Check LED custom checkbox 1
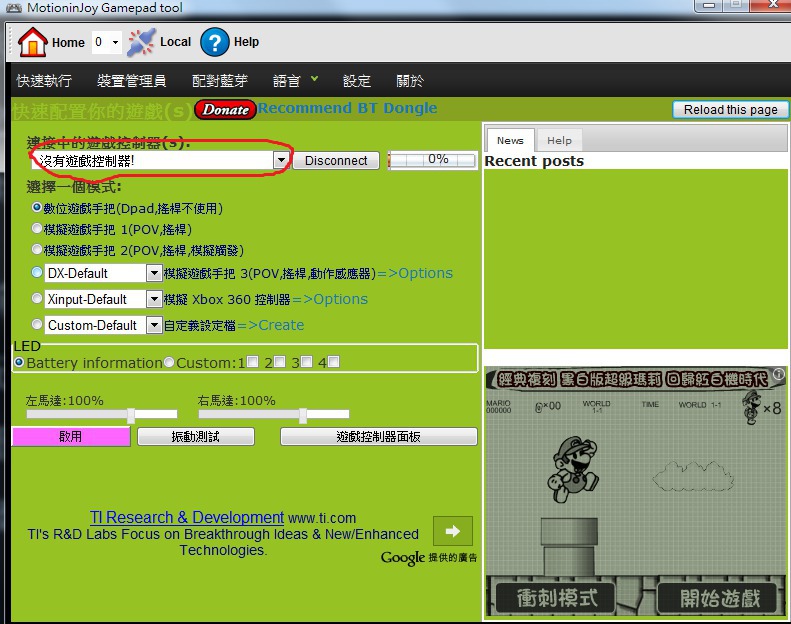Screen dimensions: 791x624 pos(253,362)
